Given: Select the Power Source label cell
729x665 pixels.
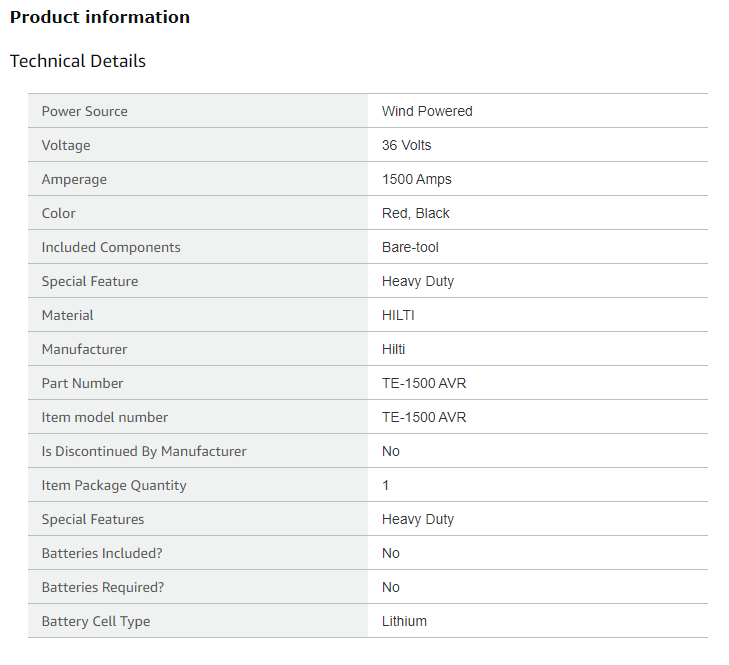Looking at the screenshot, I should pos(198,111).
